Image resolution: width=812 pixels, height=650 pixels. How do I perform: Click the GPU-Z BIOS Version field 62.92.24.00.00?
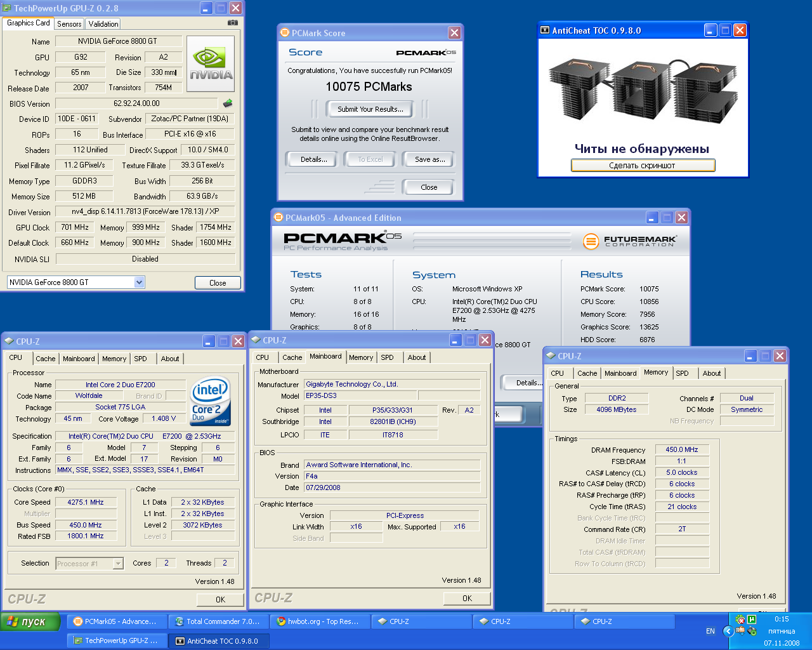(x=137, y=103)
